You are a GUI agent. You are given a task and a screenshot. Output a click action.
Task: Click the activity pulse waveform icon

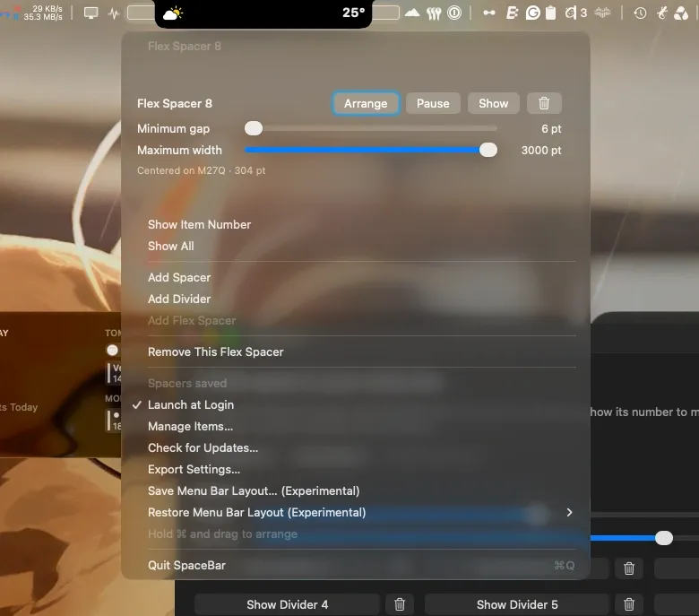[114, 13]
